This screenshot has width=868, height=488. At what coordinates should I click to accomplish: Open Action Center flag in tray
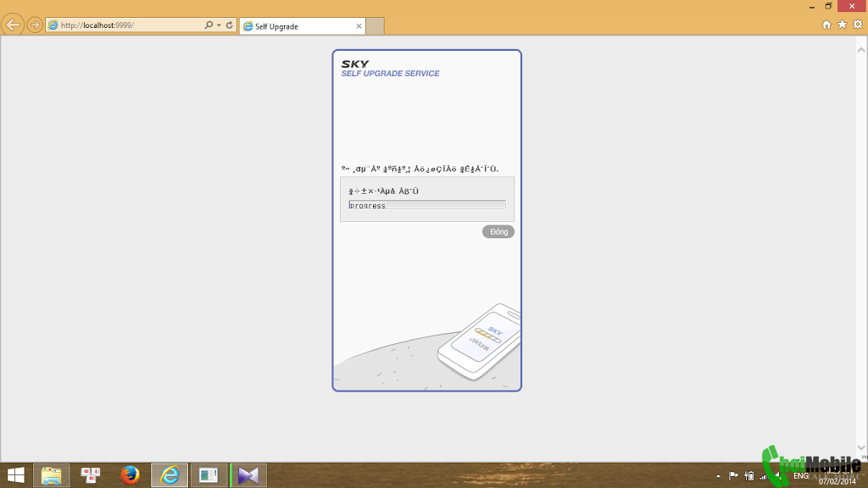click(x=733, y=476)
